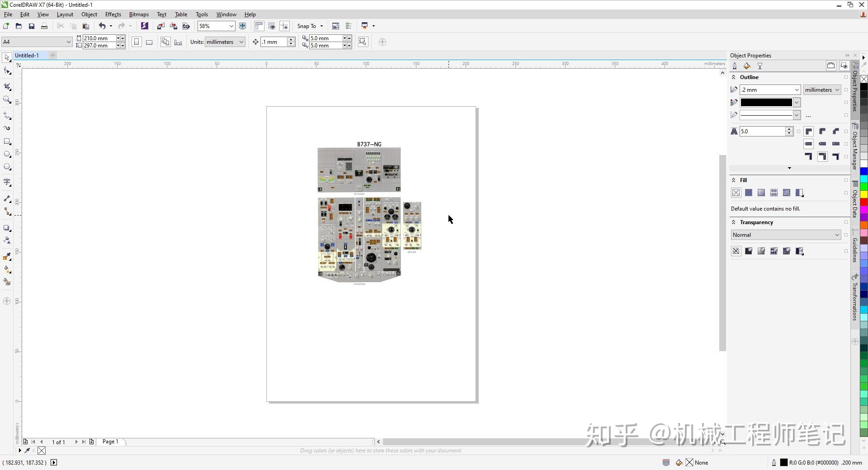Set page orientation to portrait

coord(136,42)
